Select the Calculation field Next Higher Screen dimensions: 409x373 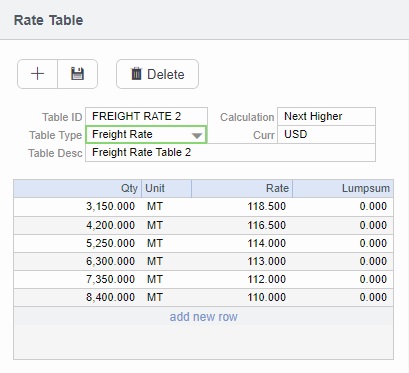(x=326, y=116)
